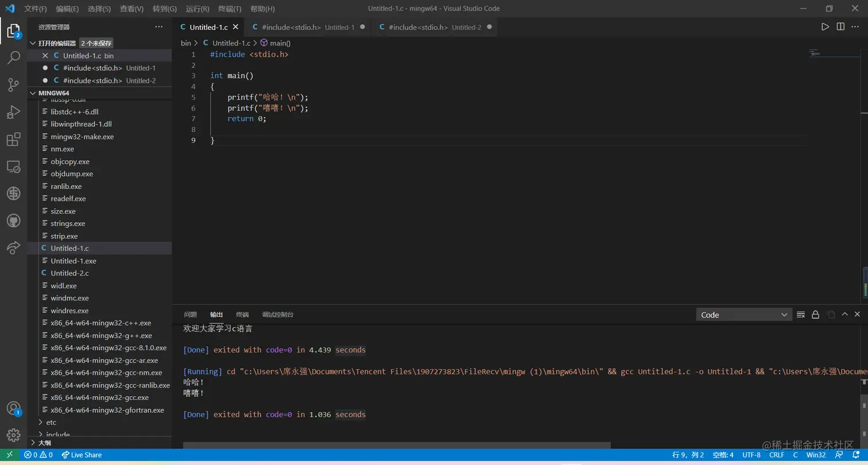The height and width of the screenshot is (465, 868).
Task: Close the Untitled-1.c editor tab
Action: (x=235, y=27)
